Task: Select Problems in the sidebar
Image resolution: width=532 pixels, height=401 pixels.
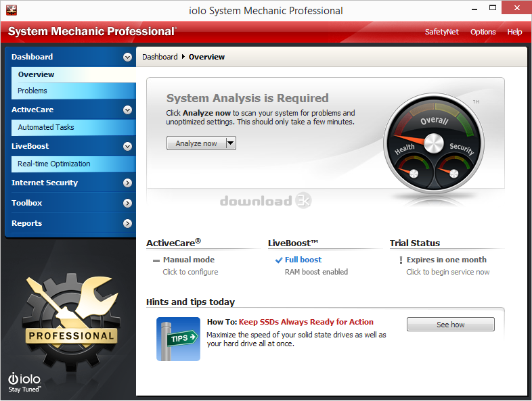Action: (74, 91)
